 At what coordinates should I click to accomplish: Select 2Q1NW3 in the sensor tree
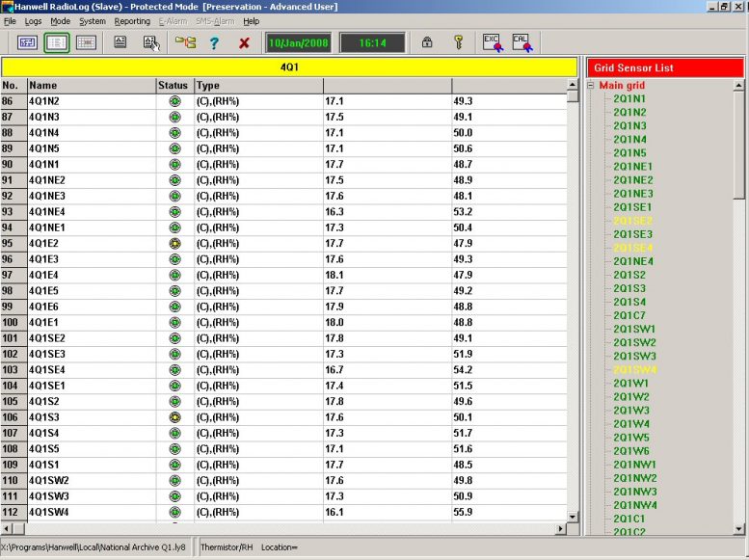(x=634, y=492)
